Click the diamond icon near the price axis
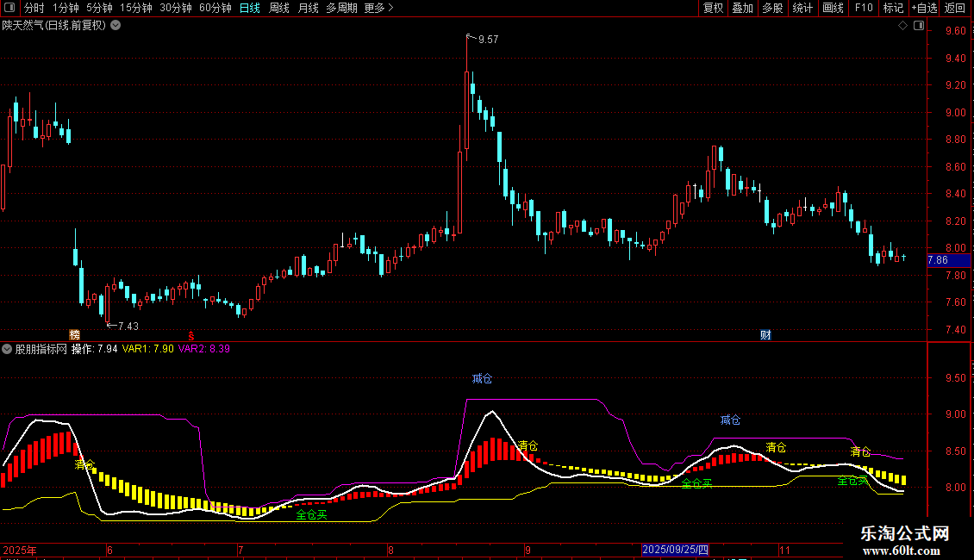 903,26
